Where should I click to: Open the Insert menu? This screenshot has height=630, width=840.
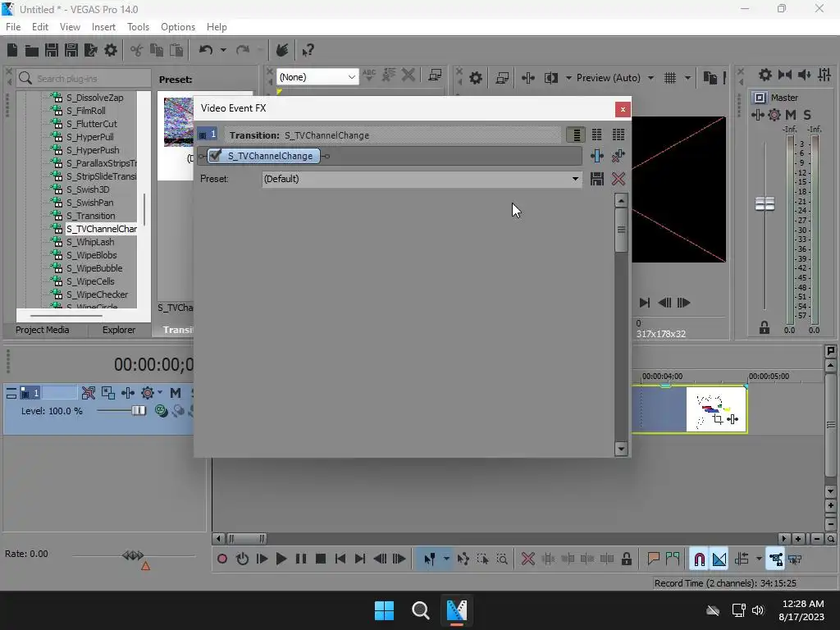point(103,27)
